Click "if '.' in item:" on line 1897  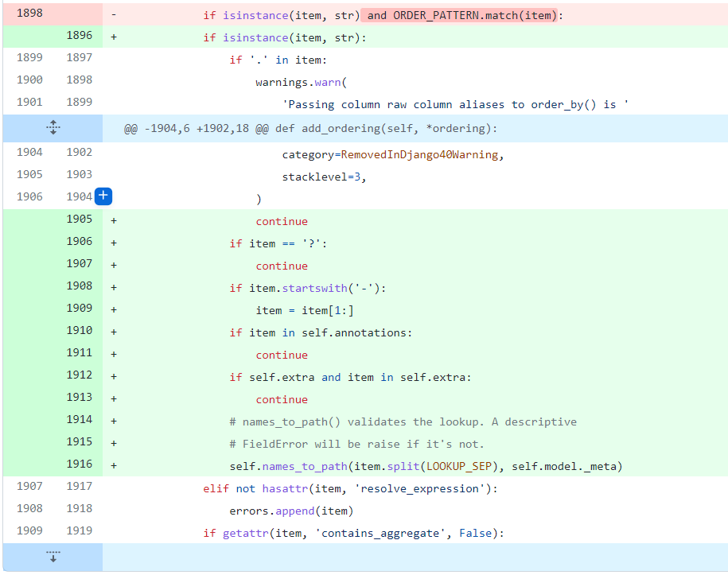pyautogui.click(x=278, y=60)
